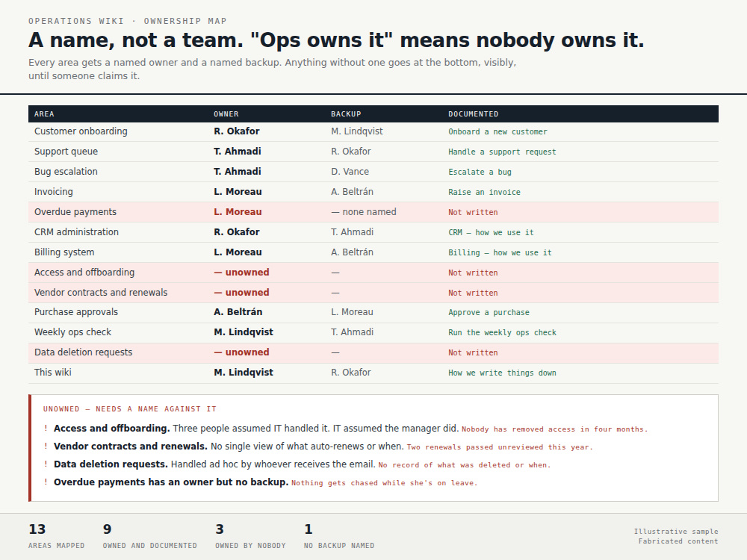Click red owner L. Moreau for Overdue payments

[x=238, y=212]
